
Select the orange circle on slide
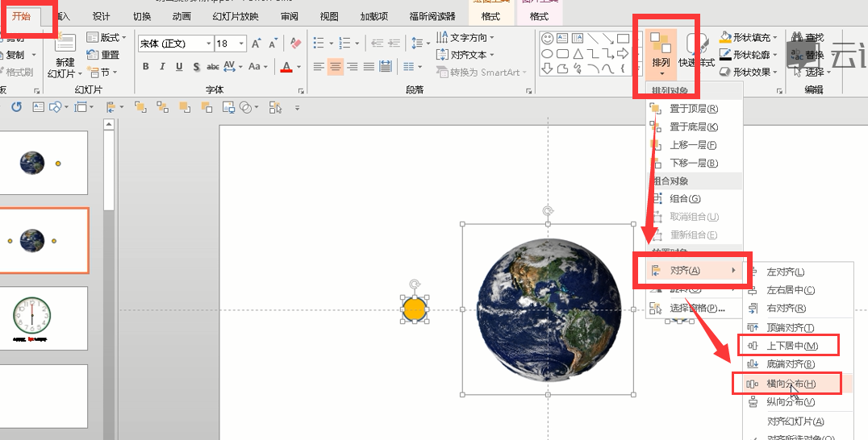(414, 309)
